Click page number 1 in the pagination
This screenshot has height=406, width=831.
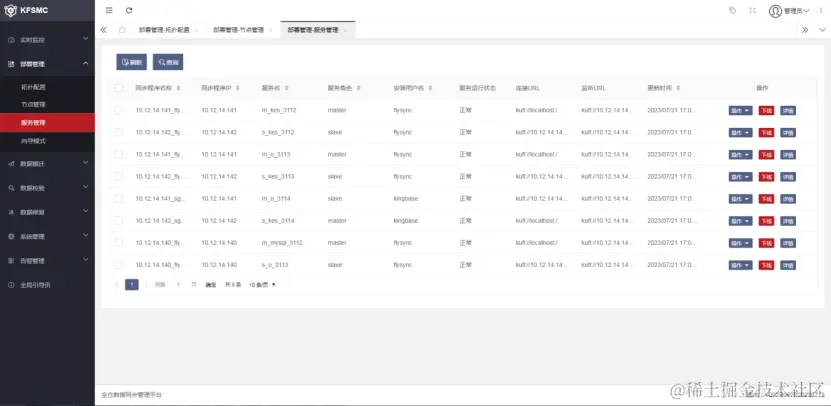(131, 285)
